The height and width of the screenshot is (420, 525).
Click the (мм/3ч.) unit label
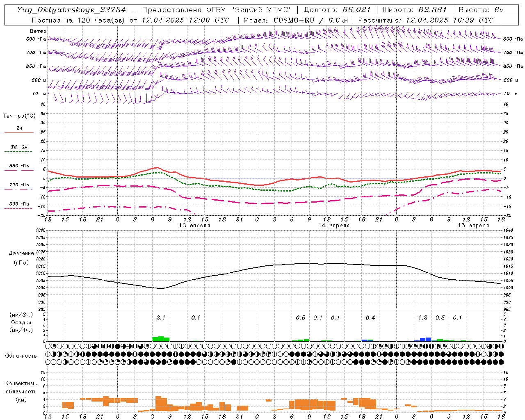coord(21,315)
